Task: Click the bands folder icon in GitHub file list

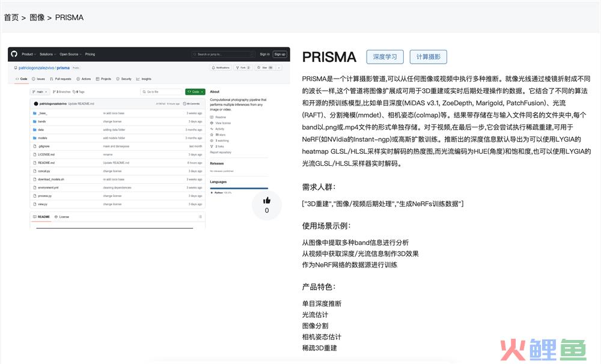Action: pyautogui.click(x=35, y=121)
